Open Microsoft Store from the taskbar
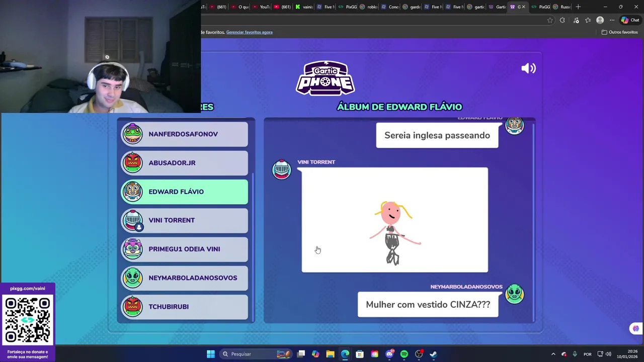644x362 pixels. click(x=360, y=354)
